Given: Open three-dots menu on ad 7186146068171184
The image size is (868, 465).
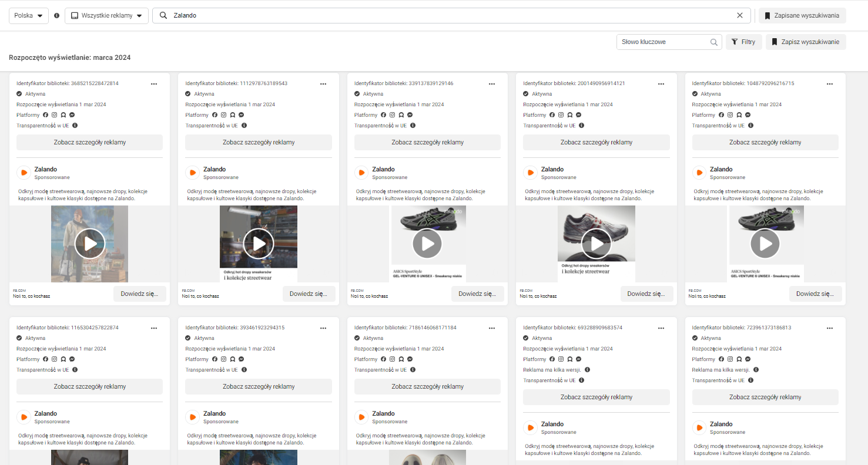Looking at the screenshot, I should tap(492, 328).
